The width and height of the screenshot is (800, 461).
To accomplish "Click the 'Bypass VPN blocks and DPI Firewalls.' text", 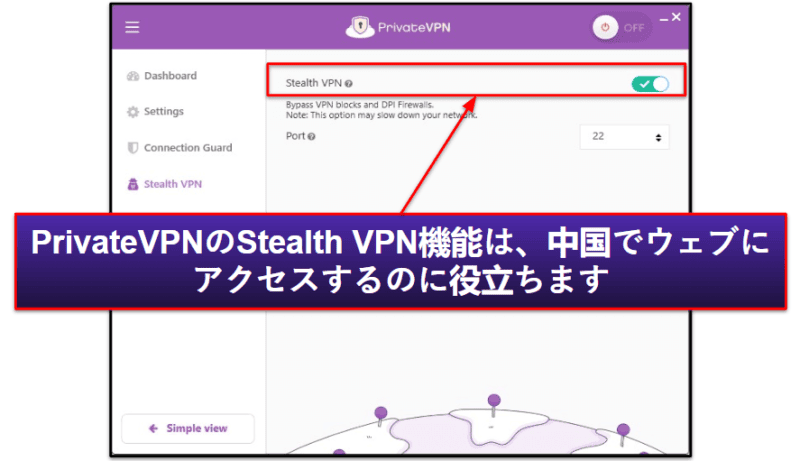I will [x=360, y=105].
